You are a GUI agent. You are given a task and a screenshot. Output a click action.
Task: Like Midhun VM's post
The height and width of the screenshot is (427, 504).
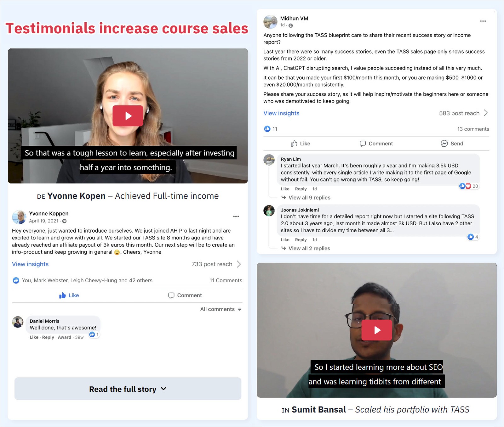(301, 143)
